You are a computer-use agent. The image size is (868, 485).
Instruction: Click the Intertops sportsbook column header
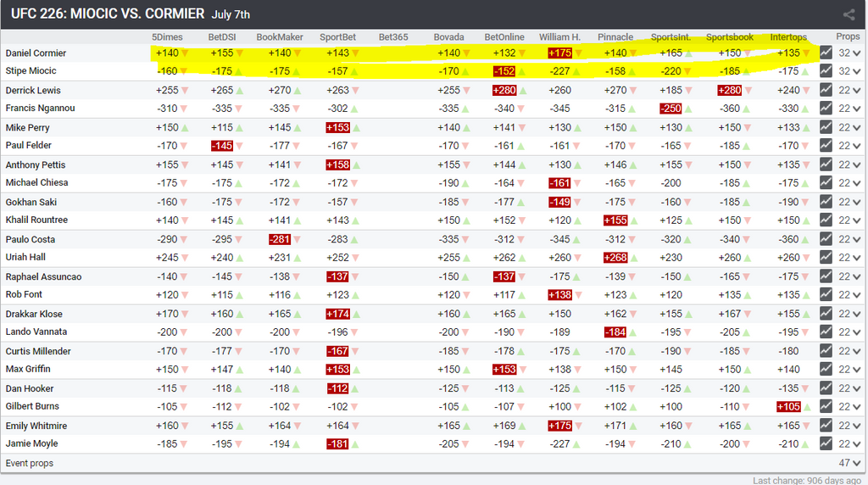pos(788,37)
